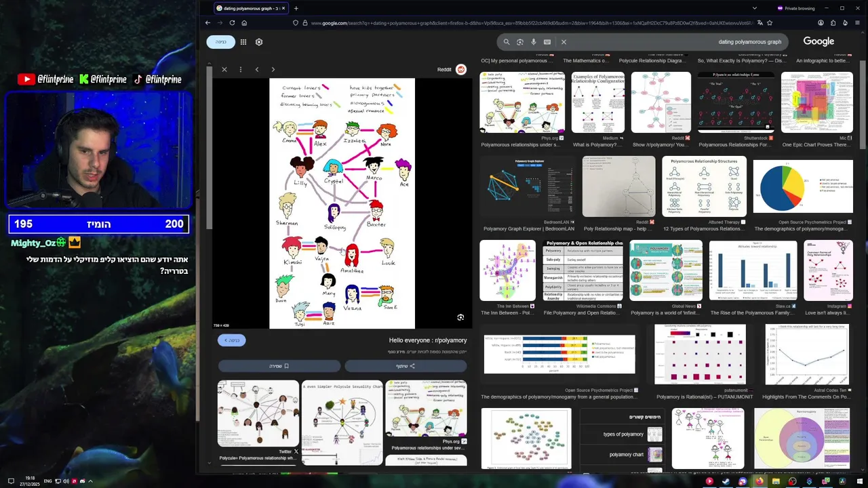Start voice search with microphone
Screen dimensions: 868x488
point(534,42)
